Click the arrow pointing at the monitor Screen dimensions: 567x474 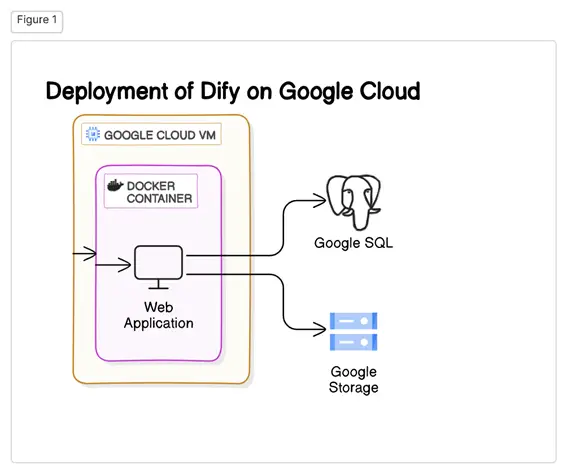point(113,265)
